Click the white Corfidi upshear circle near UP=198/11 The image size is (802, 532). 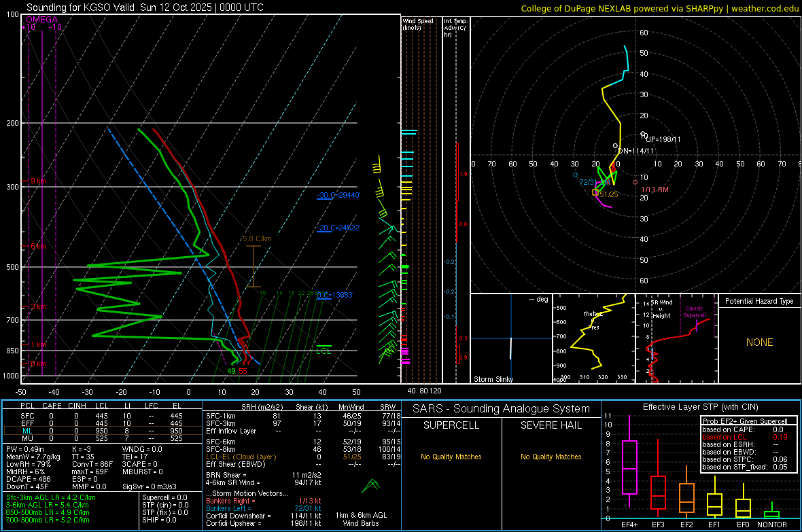tap(644, 134)
